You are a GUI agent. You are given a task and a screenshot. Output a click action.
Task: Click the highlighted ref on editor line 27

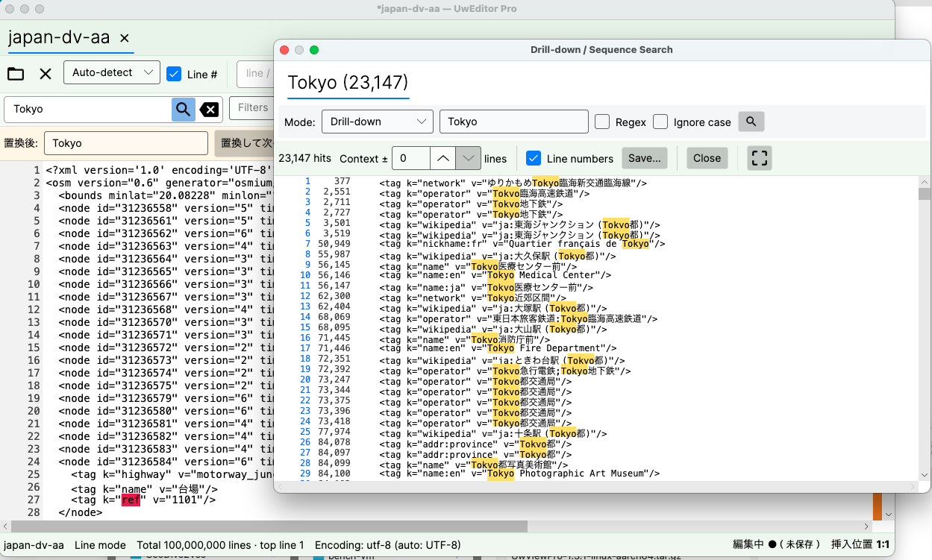(x=131, y=500)
